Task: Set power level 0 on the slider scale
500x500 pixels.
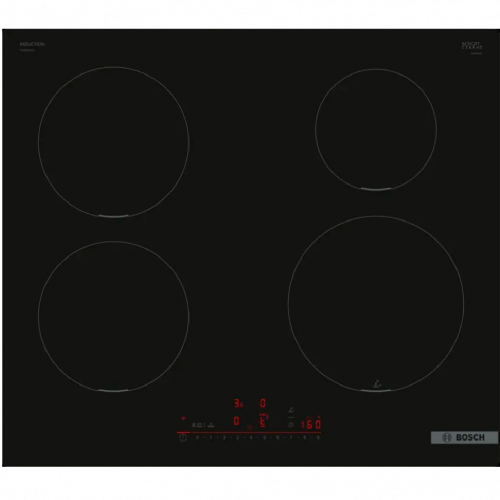Action: [x=197, y=437]
